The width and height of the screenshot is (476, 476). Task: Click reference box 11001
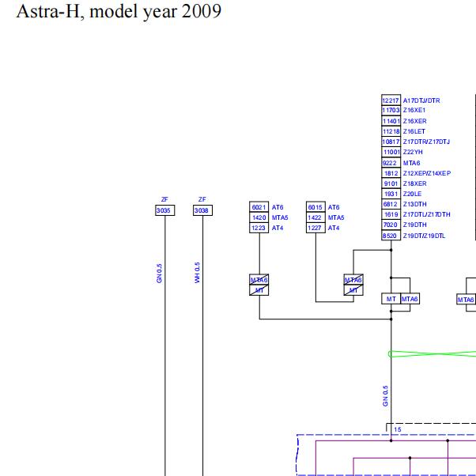tap(391, 152)
